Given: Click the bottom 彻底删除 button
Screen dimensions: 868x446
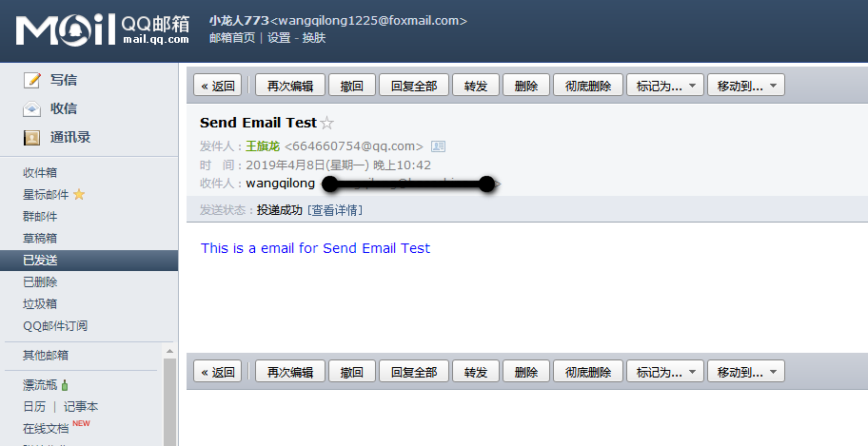Looking at the screenshot, I should 588,372.
